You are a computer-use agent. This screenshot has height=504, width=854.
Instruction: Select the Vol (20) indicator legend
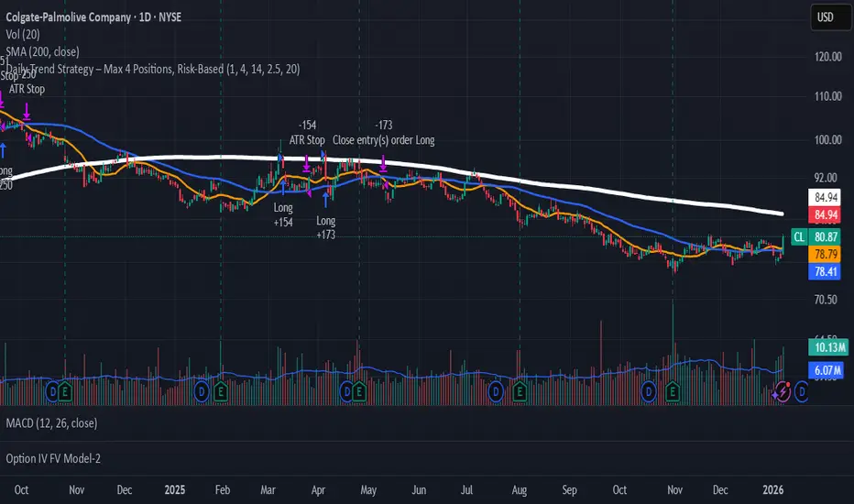[23, 34]
